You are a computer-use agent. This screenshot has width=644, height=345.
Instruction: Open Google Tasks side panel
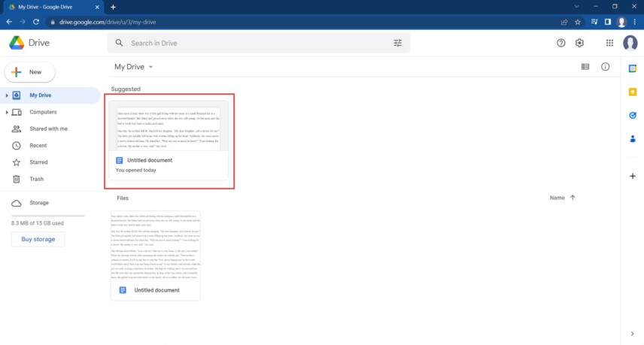[633, 115]
